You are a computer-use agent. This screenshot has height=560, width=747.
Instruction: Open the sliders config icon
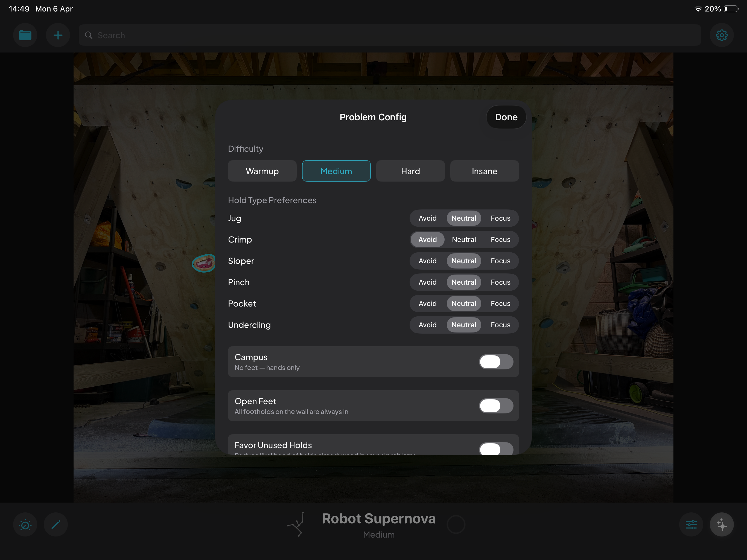click(x=691, y=524)
